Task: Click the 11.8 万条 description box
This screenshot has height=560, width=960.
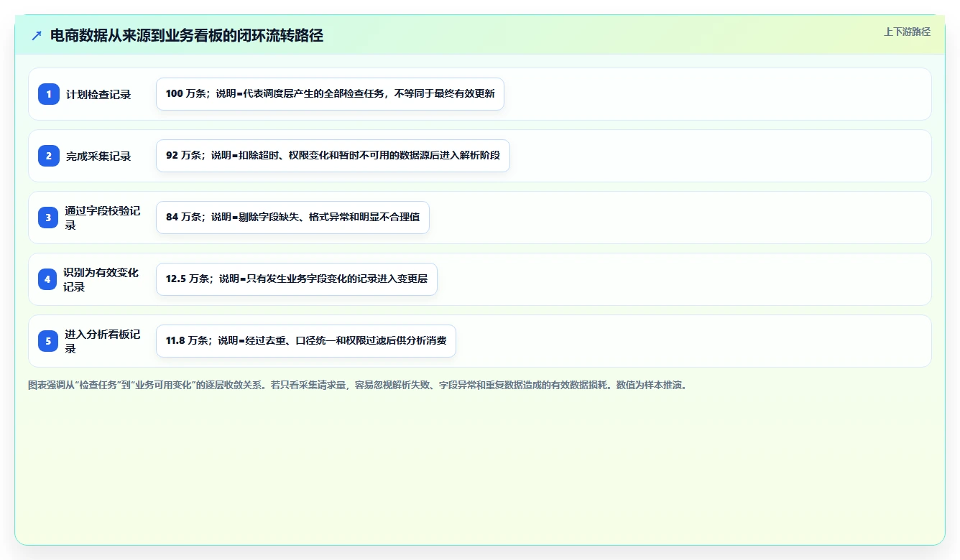Action: pos(306,341)
